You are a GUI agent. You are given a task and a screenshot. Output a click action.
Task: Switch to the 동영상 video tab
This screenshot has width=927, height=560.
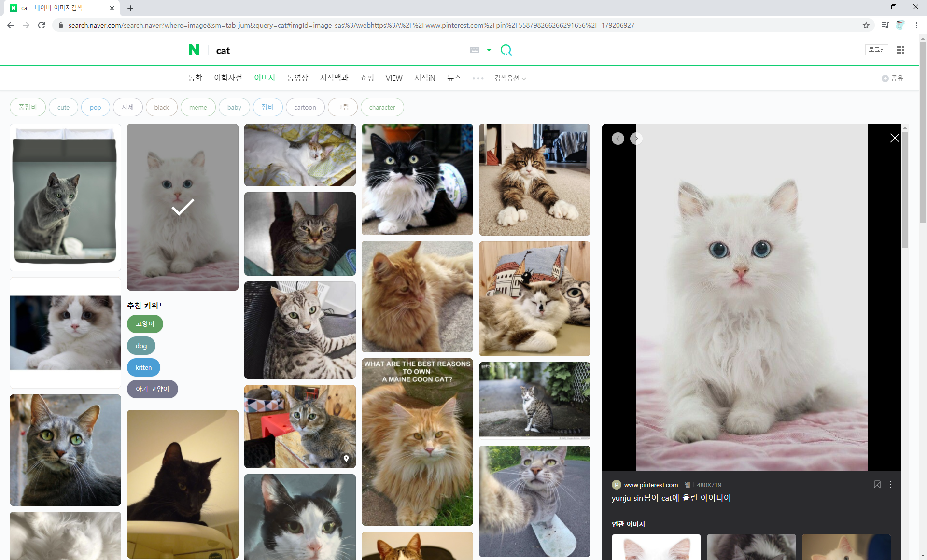[297, 78]
